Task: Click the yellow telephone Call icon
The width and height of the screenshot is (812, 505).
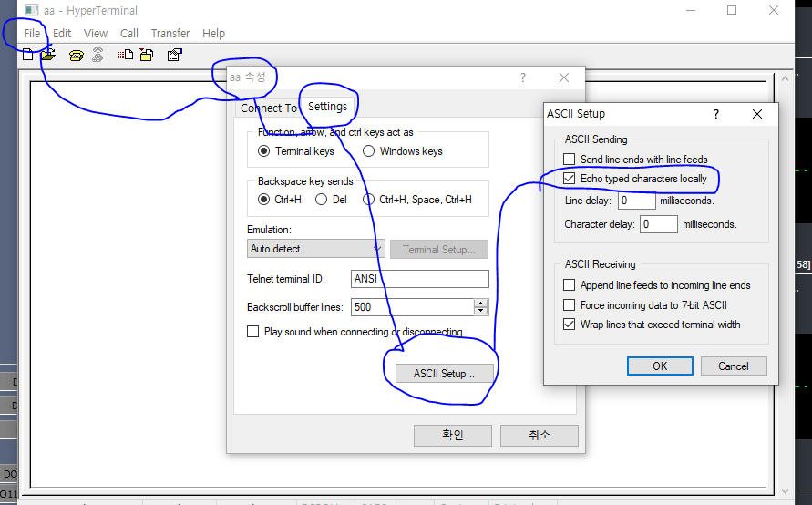Action: click(x=77, y=55)
